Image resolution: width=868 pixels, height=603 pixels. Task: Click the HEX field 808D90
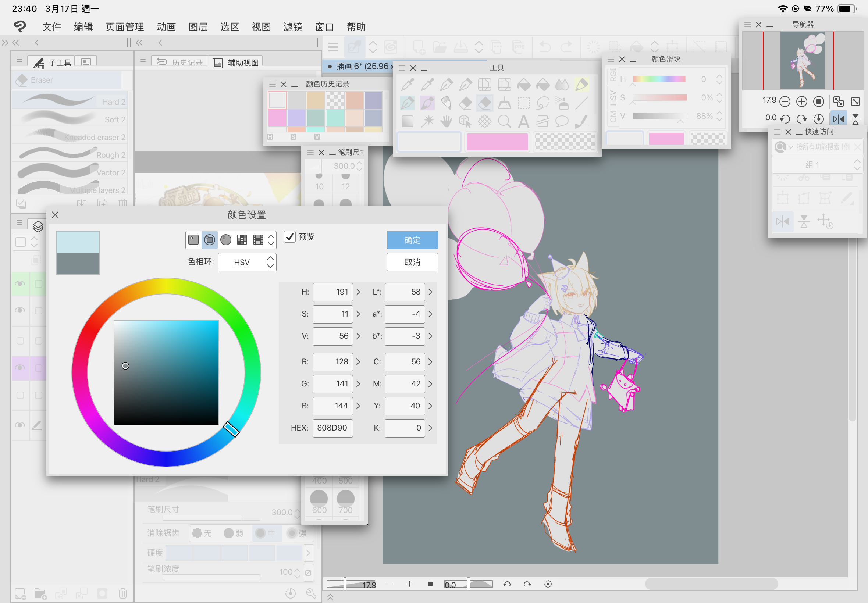click(332, 428)
